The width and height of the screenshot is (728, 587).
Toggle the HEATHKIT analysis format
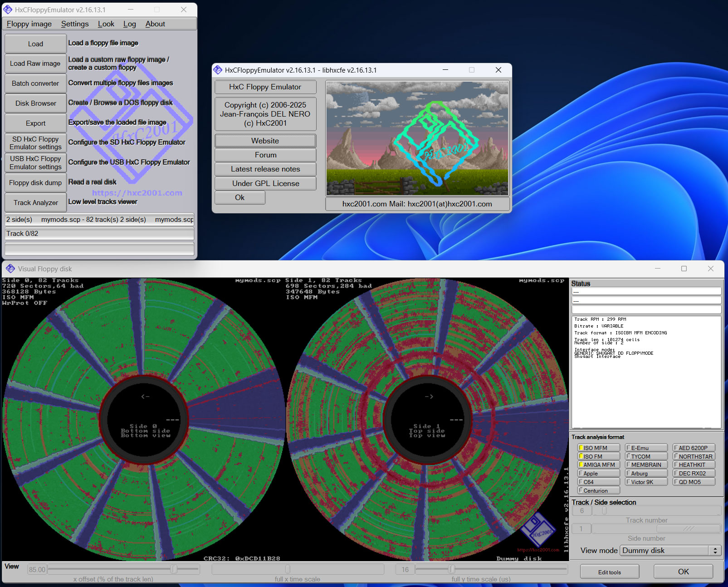[x=694, y=465]
